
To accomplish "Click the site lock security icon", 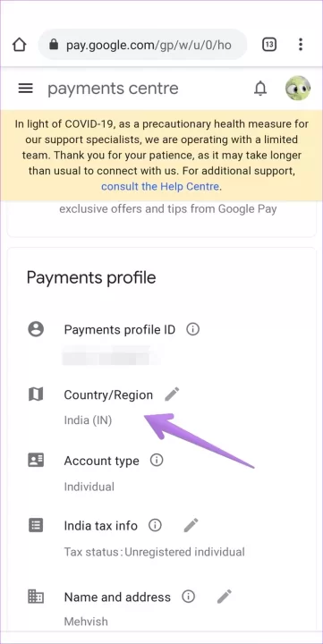I will pyautogui.click(x=54, y=45).
